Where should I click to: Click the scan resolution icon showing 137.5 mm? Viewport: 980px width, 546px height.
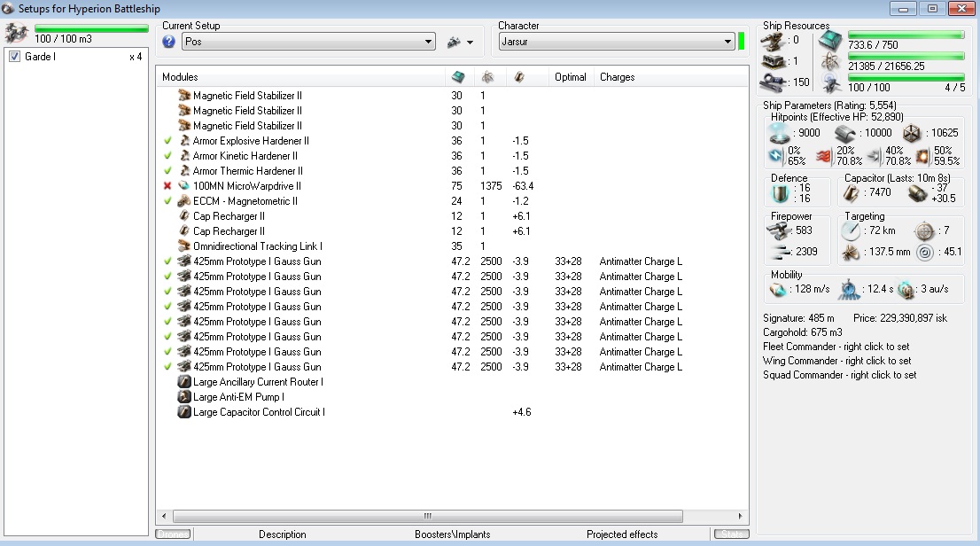tap(850, 252)
